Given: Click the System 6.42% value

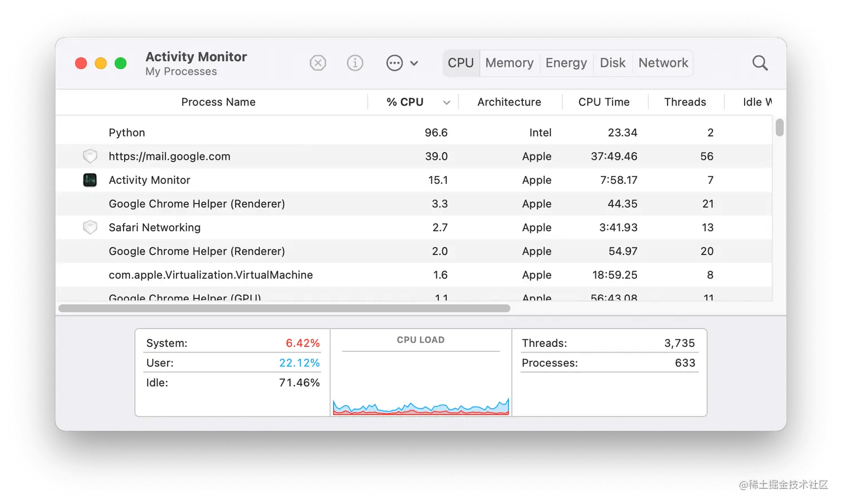Looking at the screenshot, I should [x=302, y=343].
